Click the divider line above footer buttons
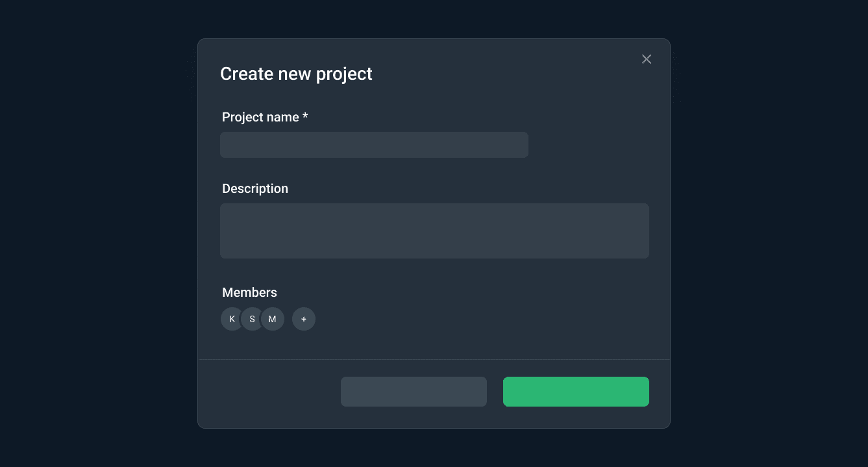Viewport: 868px width, 467px height. 434,359
